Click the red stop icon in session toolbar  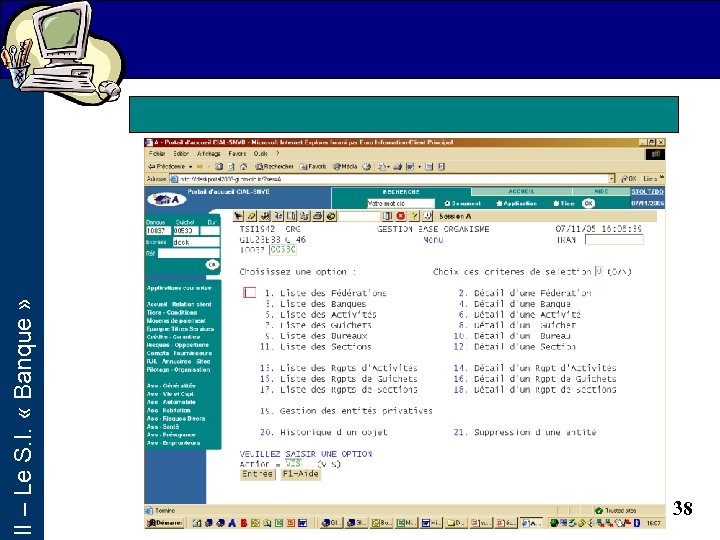click(x=401, y=216)
